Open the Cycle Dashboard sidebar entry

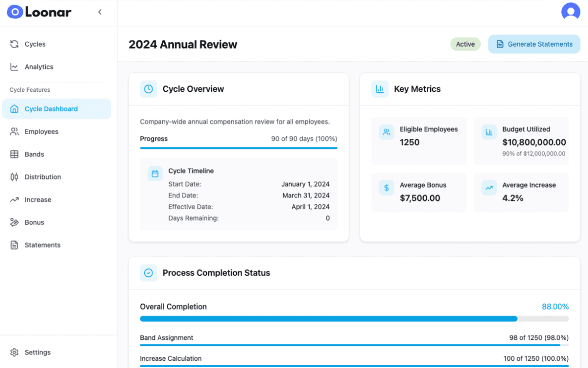point(50,109)
